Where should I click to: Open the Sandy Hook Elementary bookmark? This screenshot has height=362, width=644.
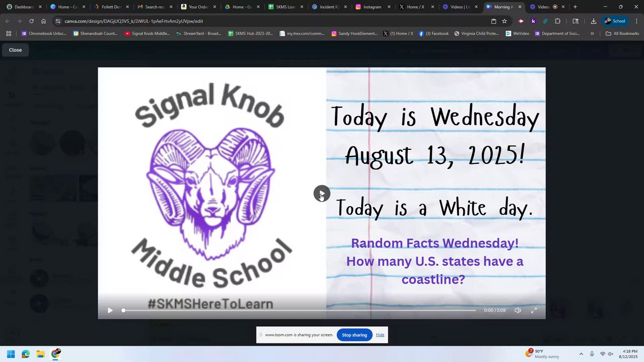click(x=354, y=34)
